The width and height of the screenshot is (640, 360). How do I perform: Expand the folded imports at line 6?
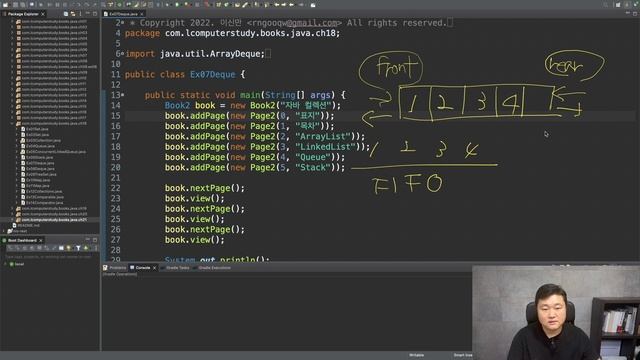click(x=122, y=54)
